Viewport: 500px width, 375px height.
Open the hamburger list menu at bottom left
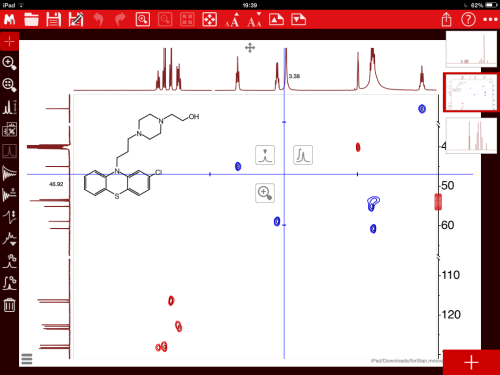click(x=27, y=359)
